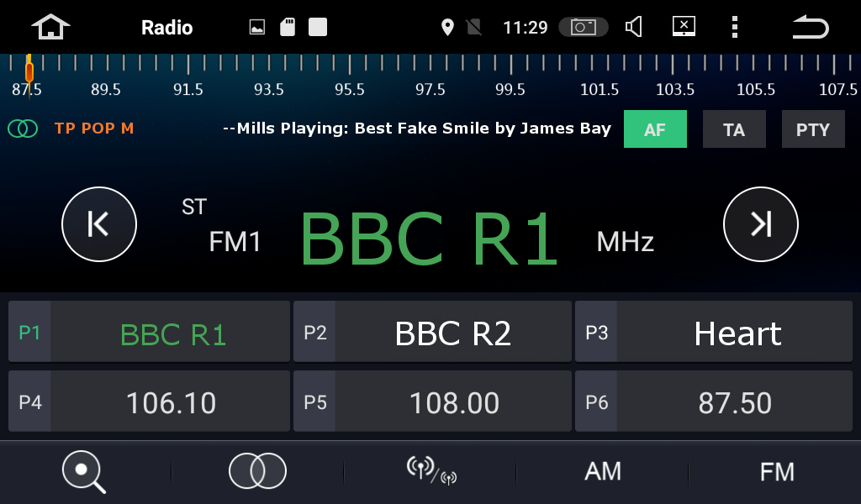Viewport: 861px width, 504px height.
Task: Select preset P3 Heart
Action: click(x=714, y=332)
